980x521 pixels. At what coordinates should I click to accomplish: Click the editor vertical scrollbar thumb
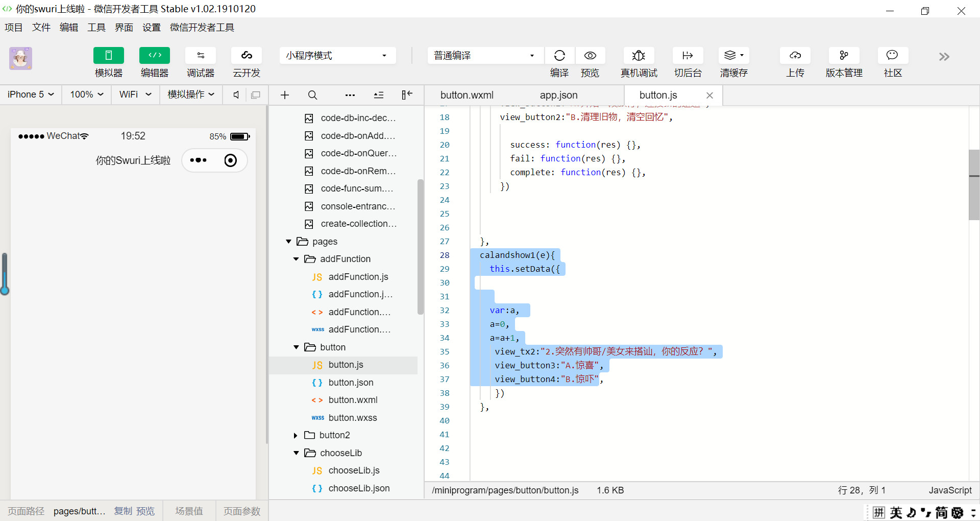974,184
